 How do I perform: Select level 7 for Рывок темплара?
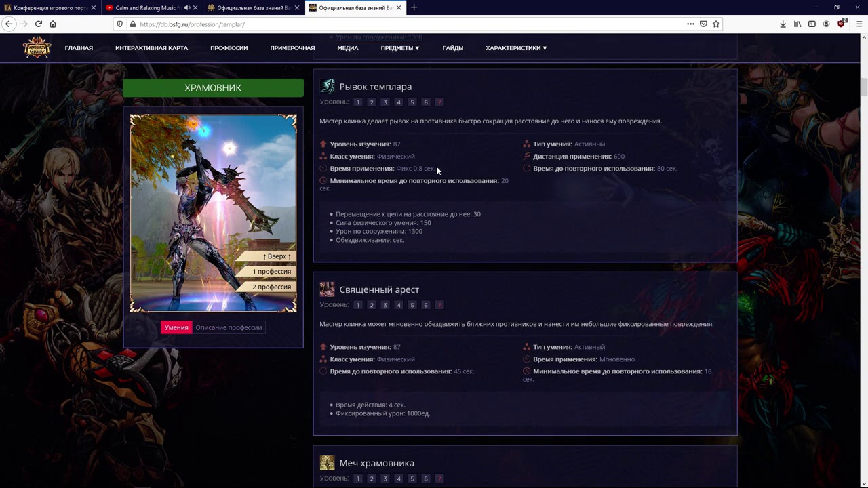coord(439,102)
